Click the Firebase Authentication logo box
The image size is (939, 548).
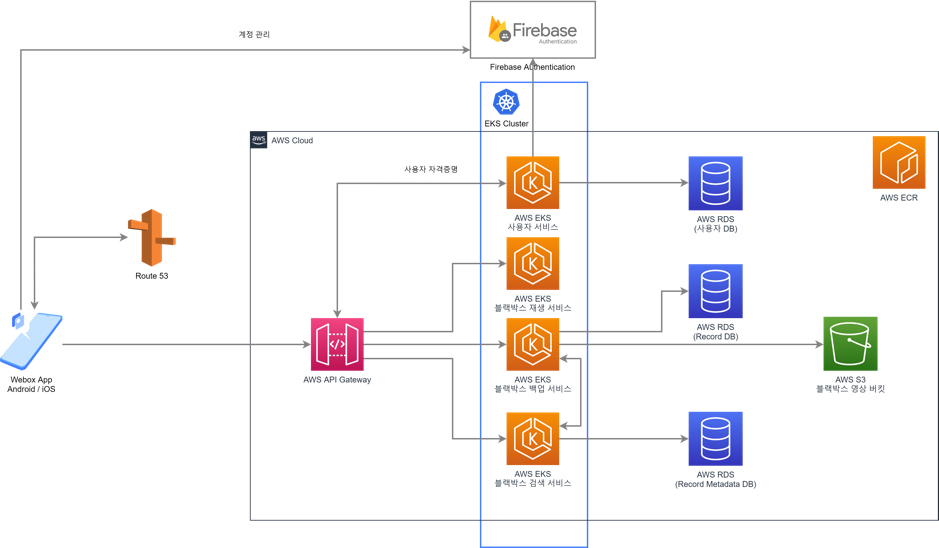(532, 30)
